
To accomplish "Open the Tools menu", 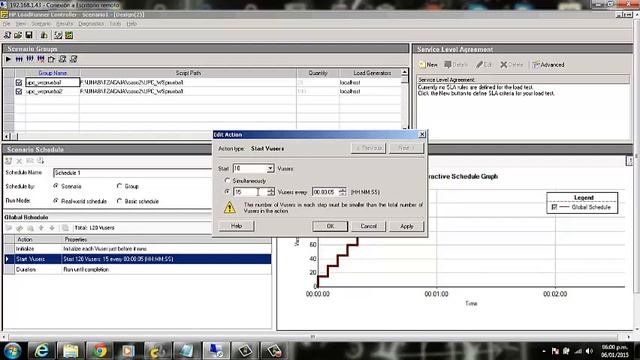I will coord(115,24).
